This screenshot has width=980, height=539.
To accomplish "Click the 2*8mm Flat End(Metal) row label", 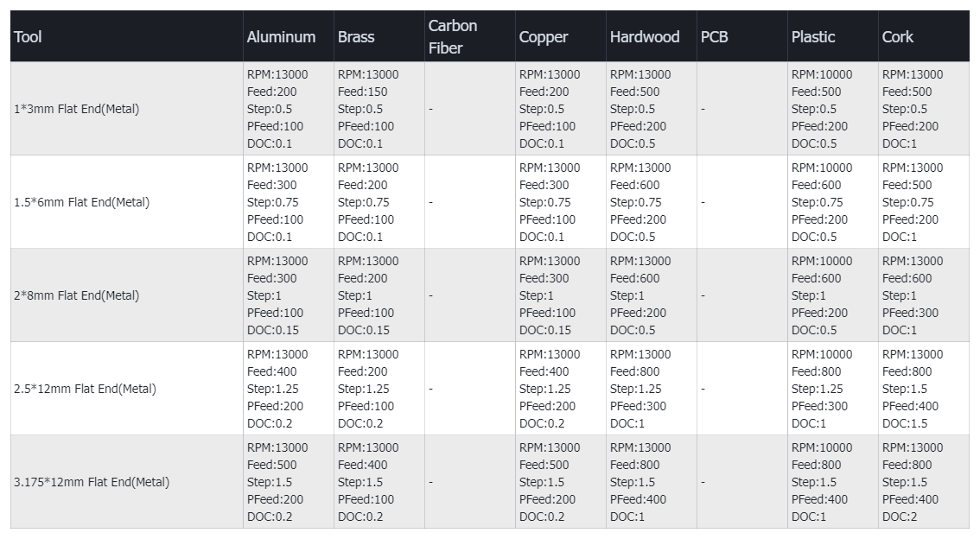I will click(77, 295).
